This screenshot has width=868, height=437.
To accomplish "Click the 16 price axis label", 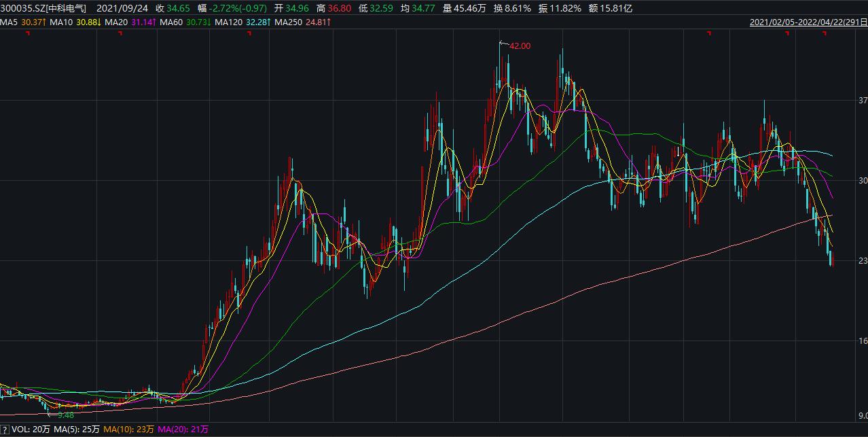I will 863,342.
